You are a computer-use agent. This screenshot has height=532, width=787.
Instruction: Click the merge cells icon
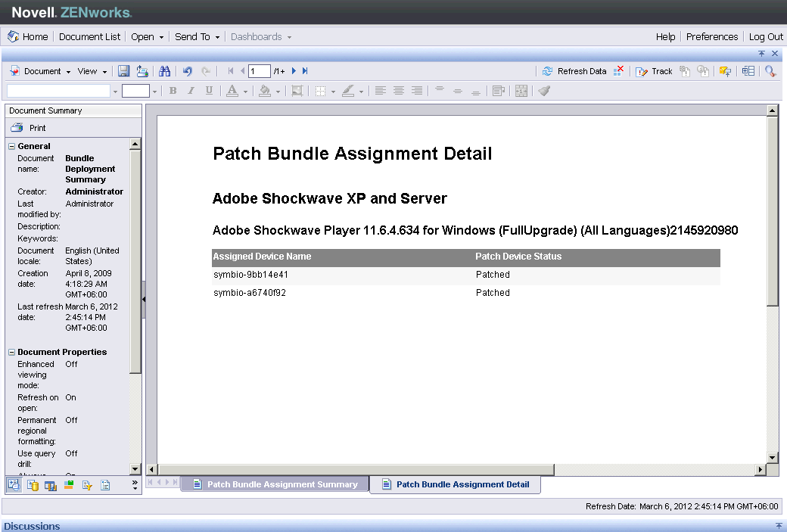(x=521, y=91)
